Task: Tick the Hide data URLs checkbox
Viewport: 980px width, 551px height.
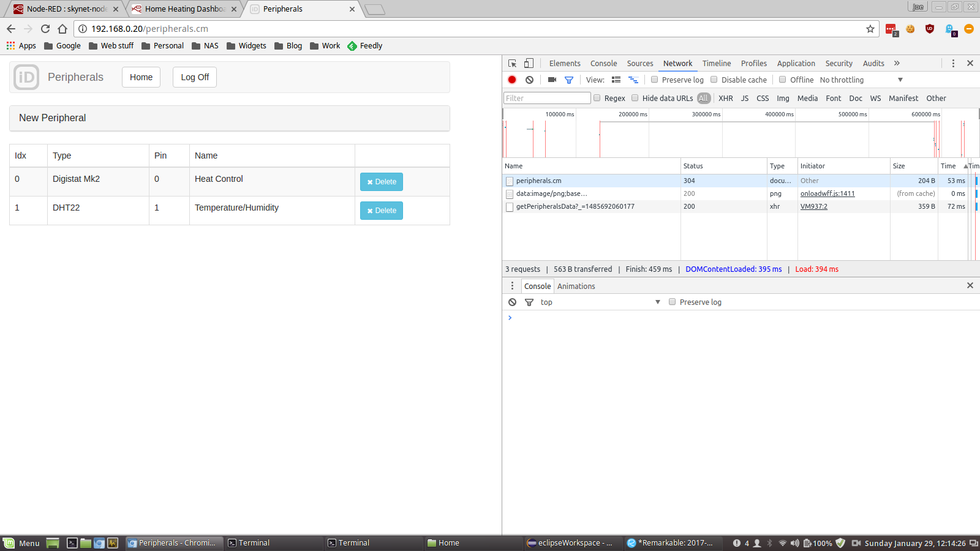Action: tap(635, 98)
